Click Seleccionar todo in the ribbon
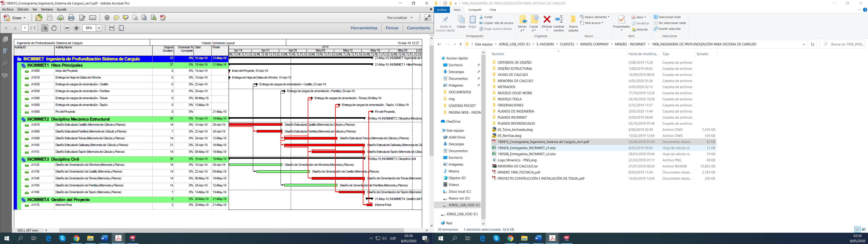Viewport: 868px width, 244px height. pyautogui.click(x=669, y=17)
